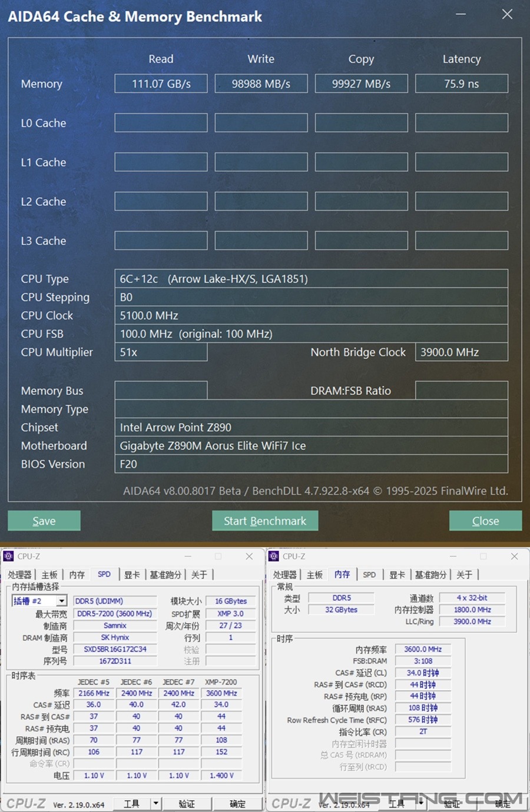
Task: Click the Memory Read result field 111.07 GB/s
Action: pos(161,84)
